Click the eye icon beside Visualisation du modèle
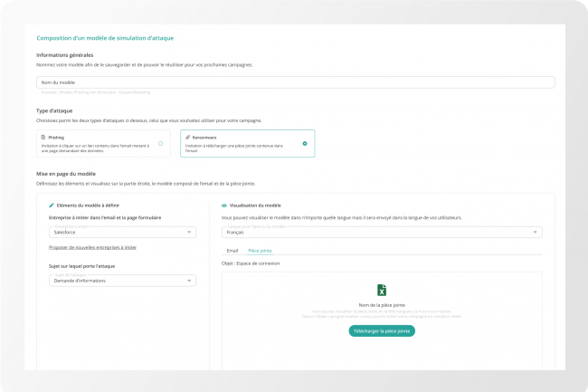The height and width of the screenshot is (392, 588). pos(224,206)
